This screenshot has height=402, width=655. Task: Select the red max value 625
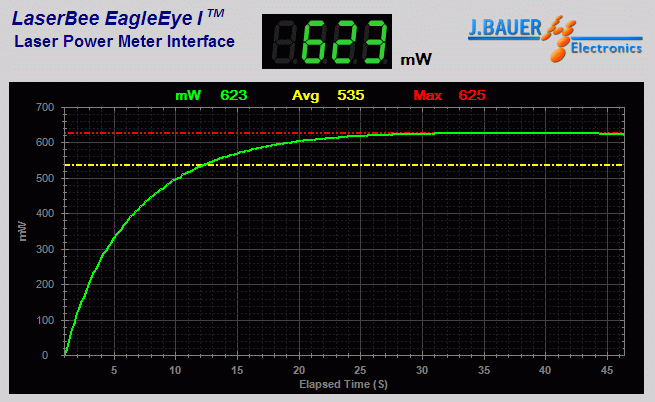[x=472, y=95]
